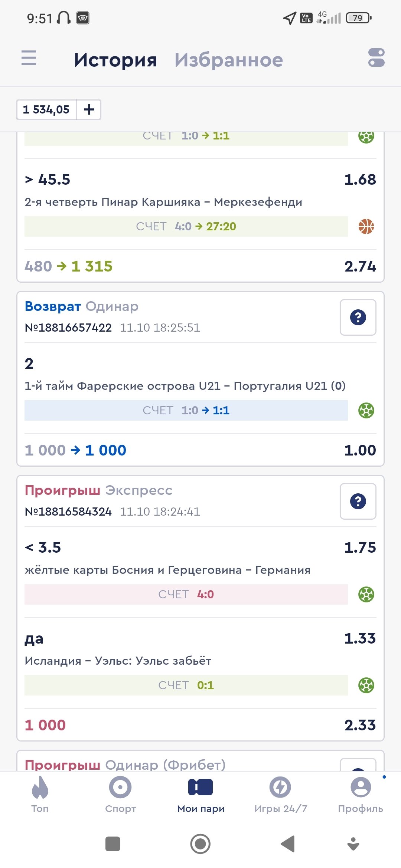Tap football icon for Босния и Герцеговина match
The width and height of the screenshot is (401, 868).
pos(366,594)
